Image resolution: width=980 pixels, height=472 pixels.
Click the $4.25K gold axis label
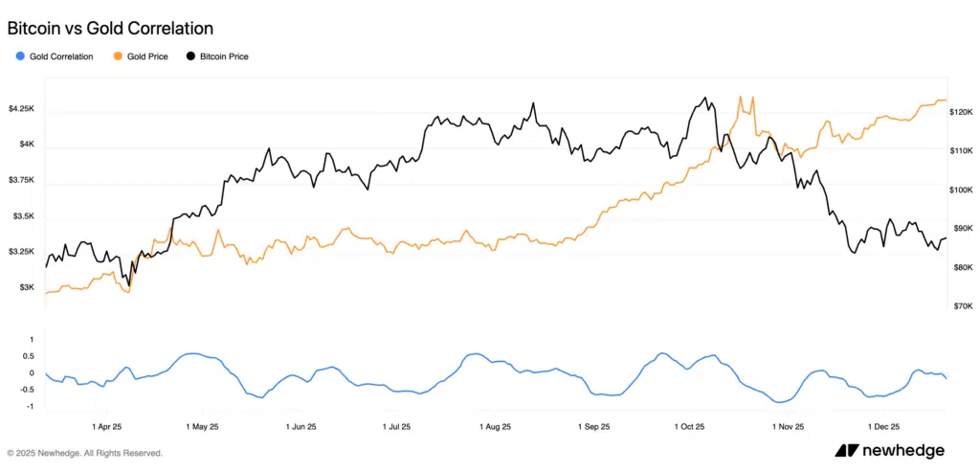[x=21, y=109]
